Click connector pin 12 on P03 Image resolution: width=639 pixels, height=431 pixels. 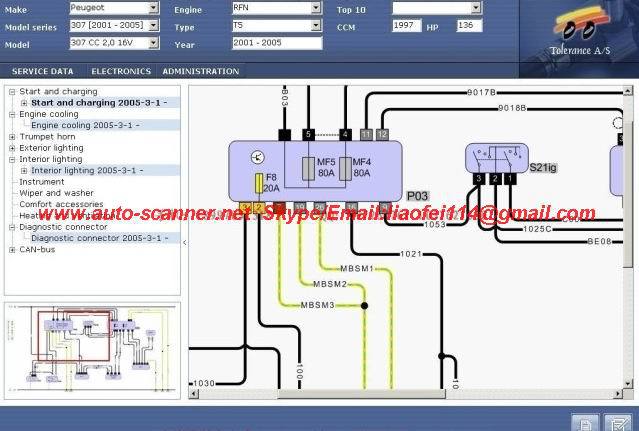point(382,134)
